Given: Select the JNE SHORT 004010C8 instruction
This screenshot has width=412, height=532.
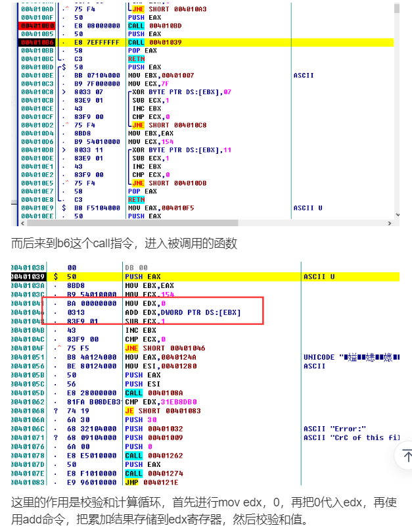Looking at the screenshot, I should click(167, 125).
